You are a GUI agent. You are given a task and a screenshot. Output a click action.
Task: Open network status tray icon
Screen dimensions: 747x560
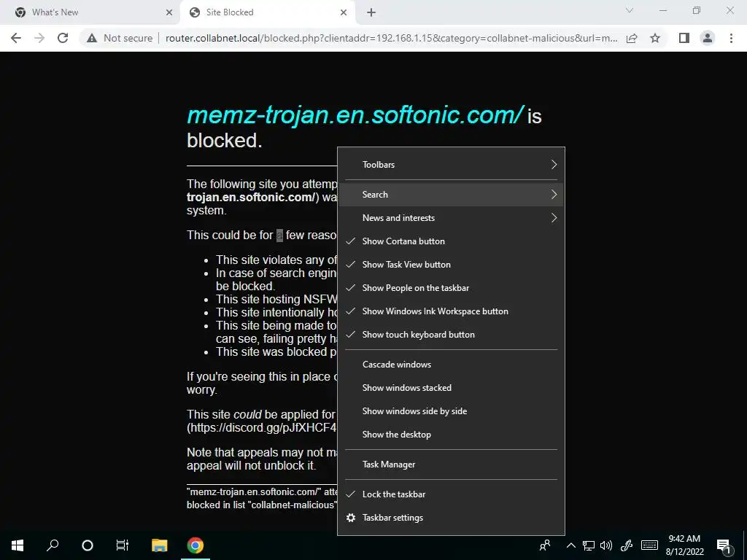point(589,545)
